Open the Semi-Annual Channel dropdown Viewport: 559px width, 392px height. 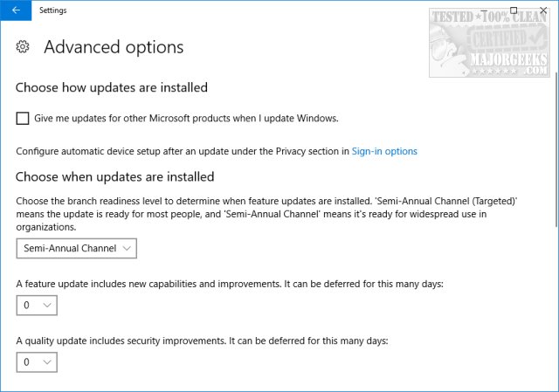77,249
